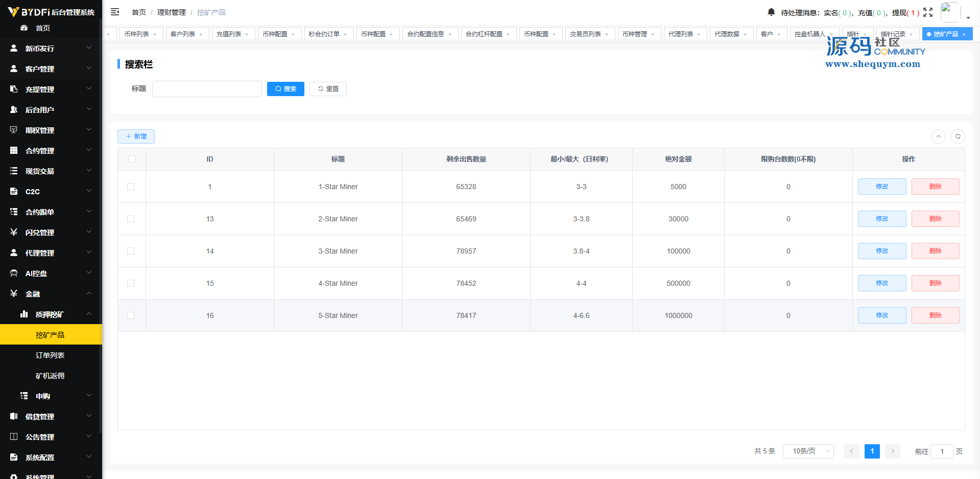Close the 挖矿产品 tab
This screenshot has width=980, height=479.
click(964, 34)
